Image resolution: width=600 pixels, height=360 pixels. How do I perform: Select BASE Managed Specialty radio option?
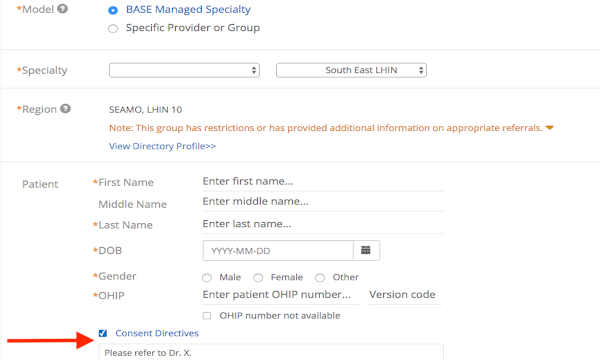(113, 10)
